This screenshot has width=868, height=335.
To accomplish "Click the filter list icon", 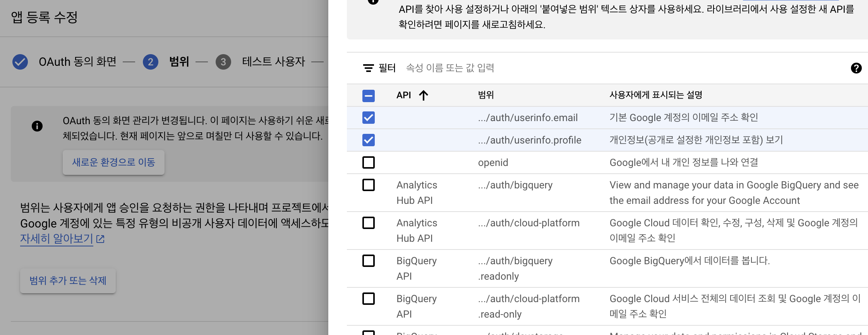I will [x=368, y=68].
